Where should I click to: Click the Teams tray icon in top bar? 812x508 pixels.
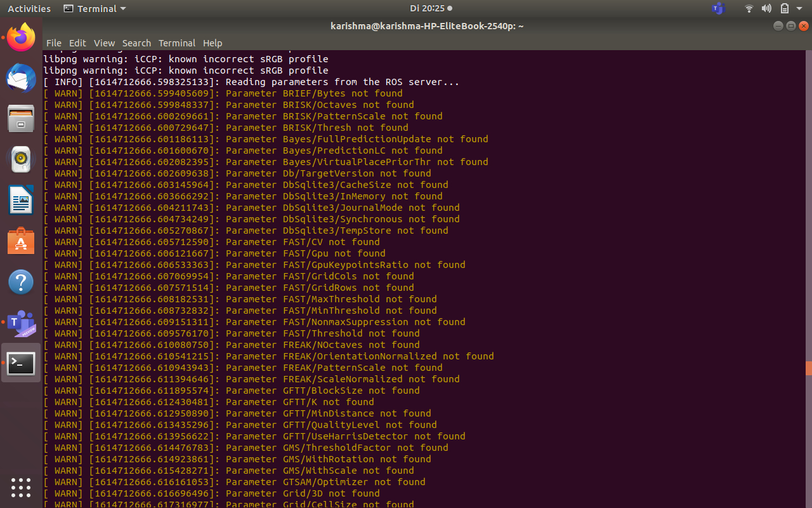(x=718, y=9)
